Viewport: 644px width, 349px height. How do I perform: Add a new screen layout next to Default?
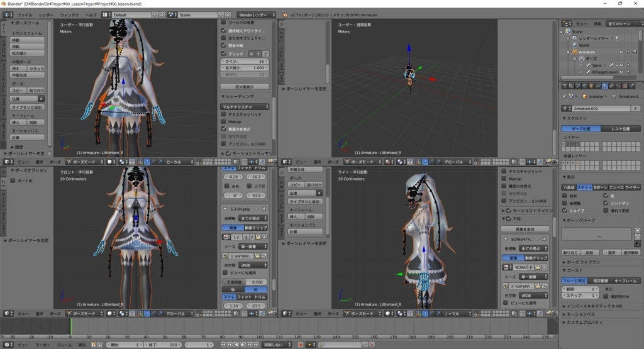coord(155,15)
